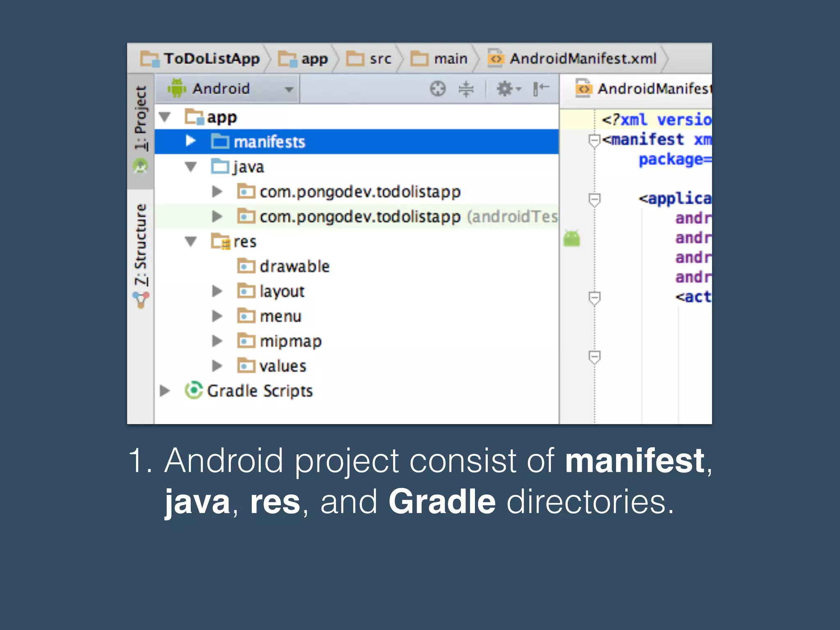
Task: Toggle the 1: Project side tab
Action: point(141,131)
